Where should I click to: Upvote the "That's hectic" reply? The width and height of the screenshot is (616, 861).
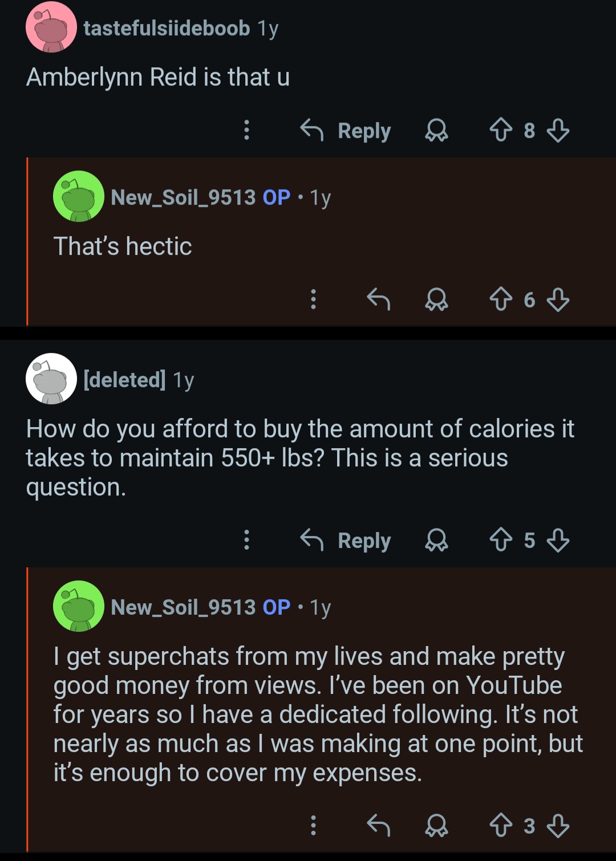(501, 299)
